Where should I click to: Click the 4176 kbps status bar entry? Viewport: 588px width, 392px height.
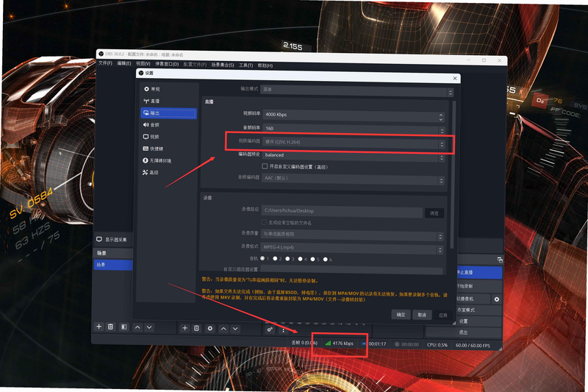click(340, 343)
